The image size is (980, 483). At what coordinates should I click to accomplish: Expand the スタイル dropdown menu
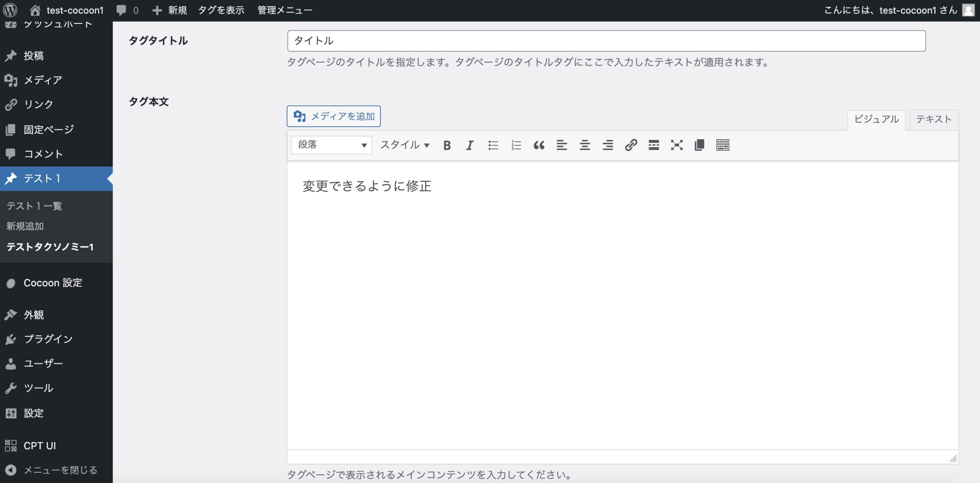pos(405,145)
